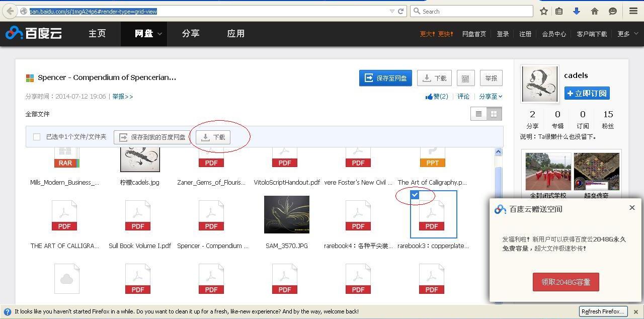Open the 更多 dropdown in header
644x319 pixels.
(627, 34)
